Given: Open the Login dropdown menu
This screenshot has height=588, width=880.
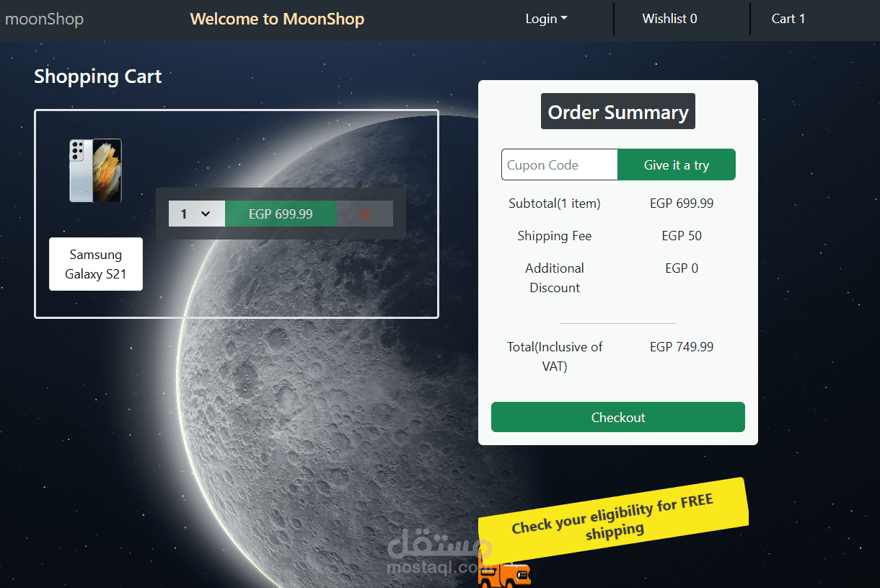Looking at the screenshot, I should point(546,19).
